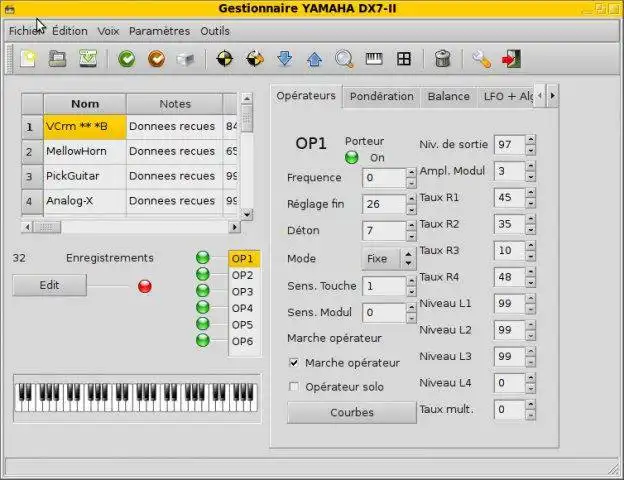Viewport: 624px width, 480px height.
Task: Click the trash can toolbar icon
Action: (442, 59)
